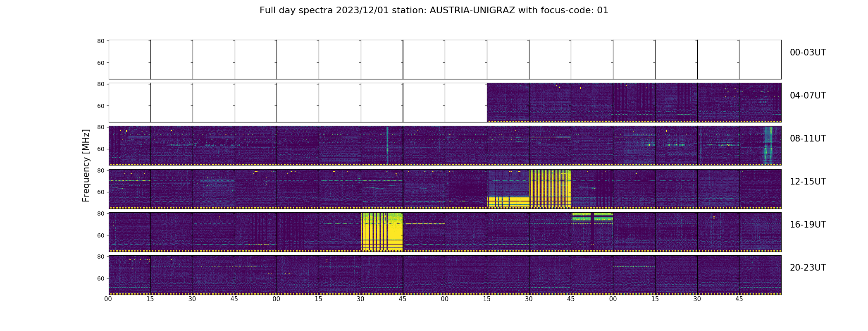Click the '00-03UT' row label
868x331 pixels.
point(808,53)
